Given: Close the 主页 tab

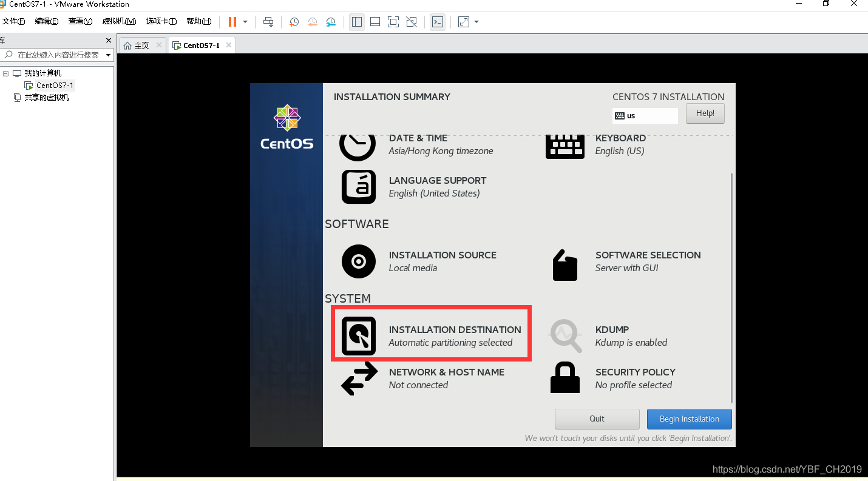Looking at the screenshot, I should point(159,45).
